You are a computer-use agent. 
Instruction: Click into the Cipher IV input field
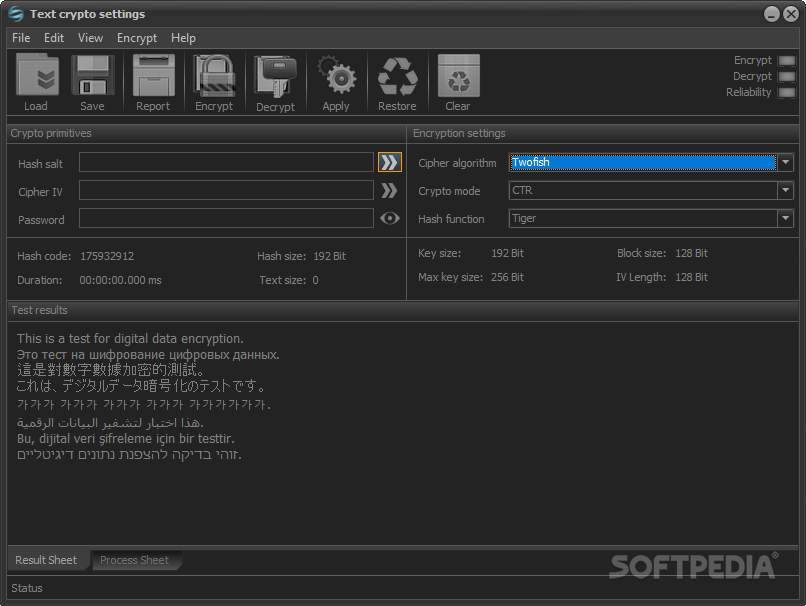pyautogui.click(x=226, y=191)
